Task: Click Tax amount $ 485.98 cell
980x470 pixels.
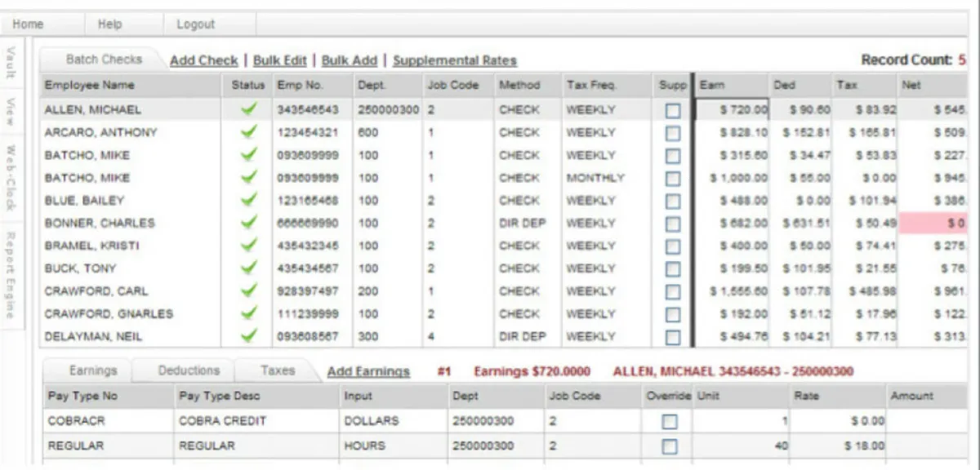Action: (x=872, y=291)
